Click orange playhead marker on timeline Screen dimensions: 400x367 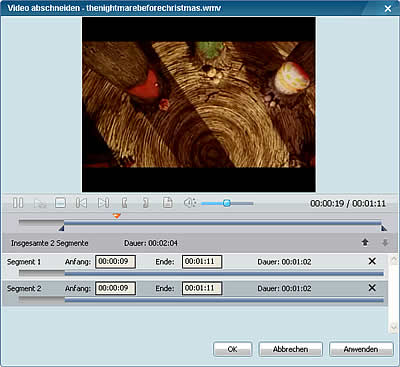pyautogui.click(x=116, y=216)
